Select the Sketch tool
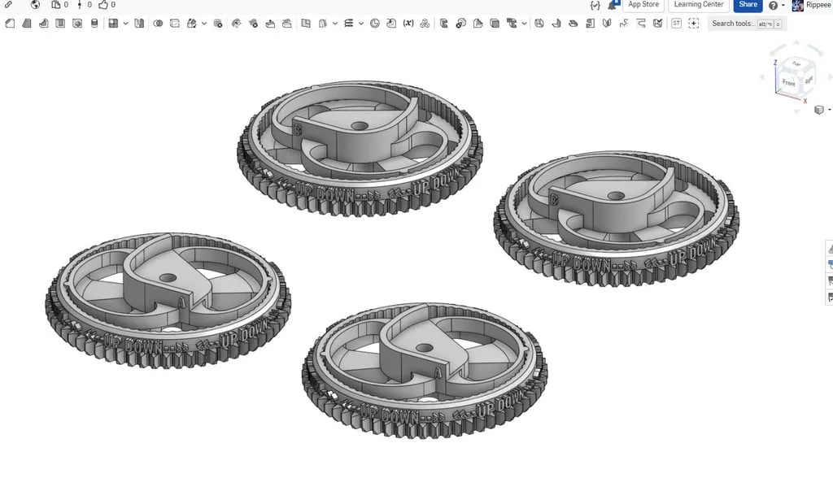 (x=9, y=23)
